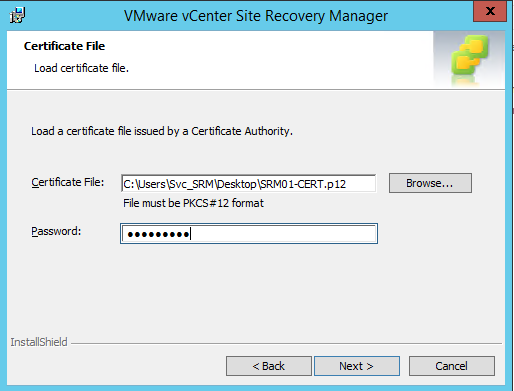
Task: Click the bold 'Certificate File' page heading
Action: [64, 46]
